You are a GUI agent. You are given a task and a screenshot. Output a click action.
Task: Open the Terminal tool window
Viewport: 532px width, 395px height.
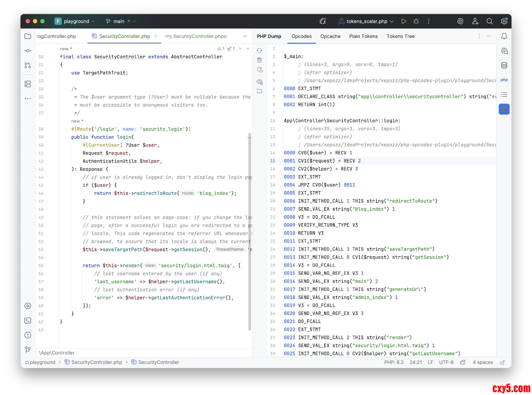pyautogui.click(x=28, y=321)
